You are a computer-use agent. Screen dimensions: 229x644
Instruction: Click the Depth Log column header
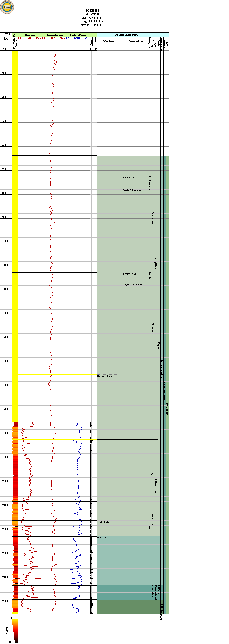6,36
